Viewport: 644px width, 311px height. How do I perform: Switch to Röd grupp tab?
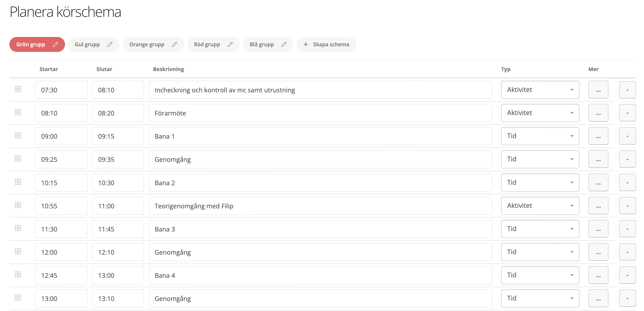click(x=207, y=44)
